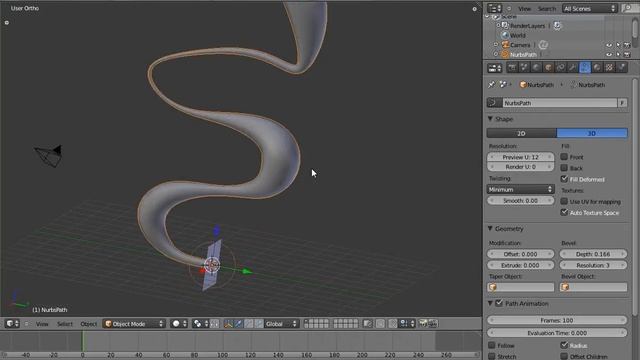Open the Global orientation dropdown
640x360 pixels.
point(281,324)
